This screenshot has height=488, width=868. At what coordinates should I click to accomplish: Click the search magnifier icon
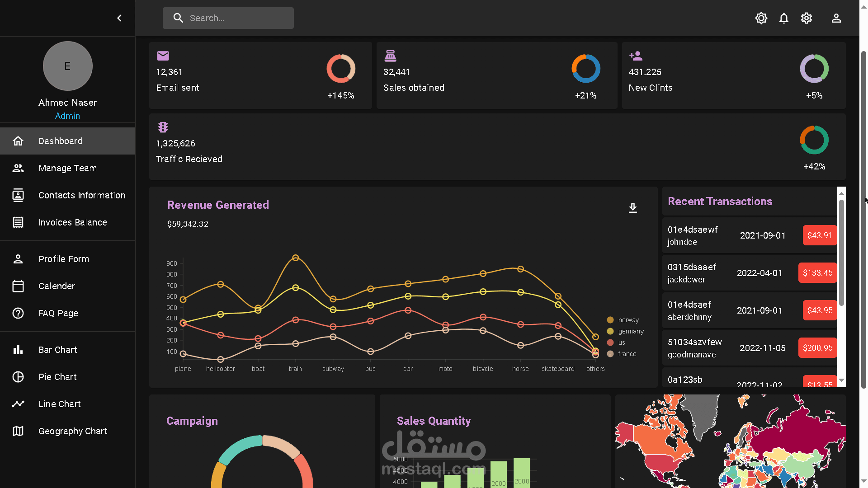pos(178,18)
